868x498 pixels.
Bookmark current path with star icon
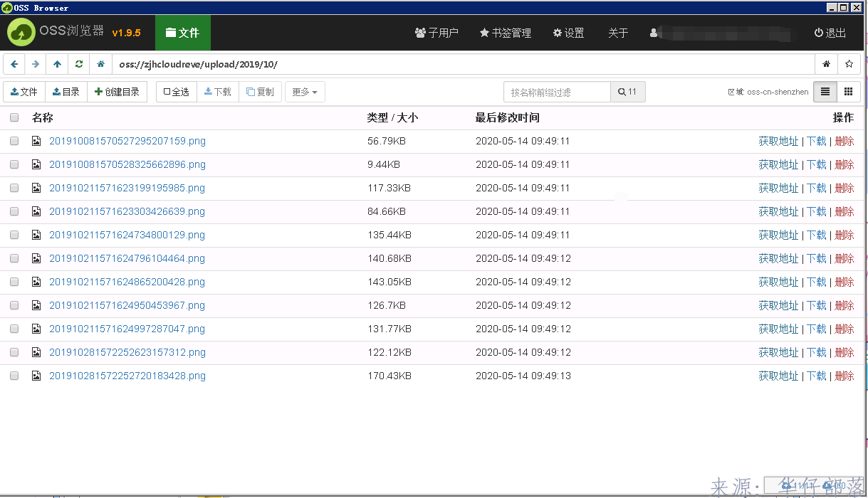coord(849,64)
